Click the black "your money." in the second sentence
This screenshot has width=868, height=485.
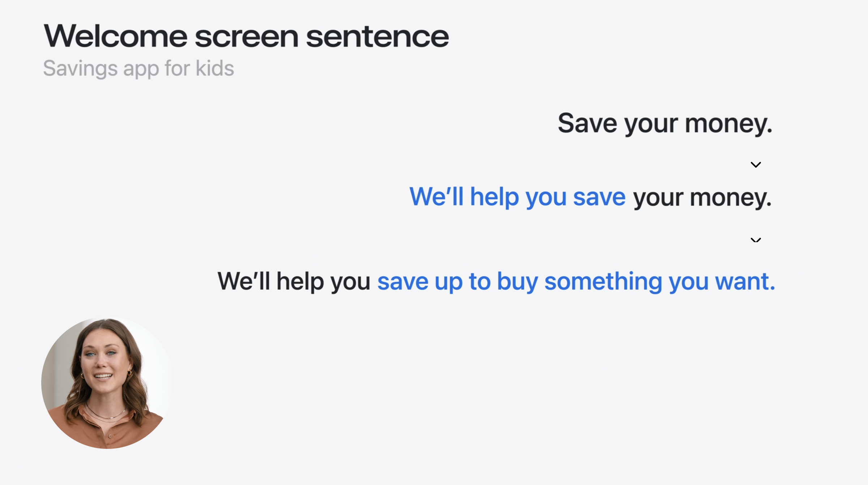702,198
